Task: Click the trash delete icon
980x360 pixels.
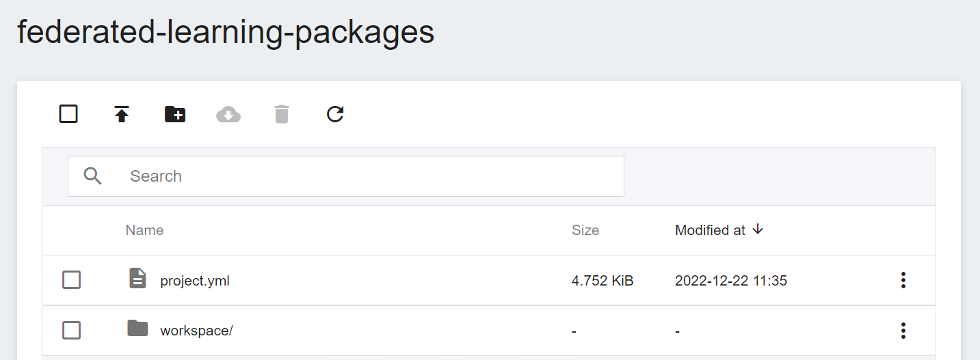Action: point(282,114)
